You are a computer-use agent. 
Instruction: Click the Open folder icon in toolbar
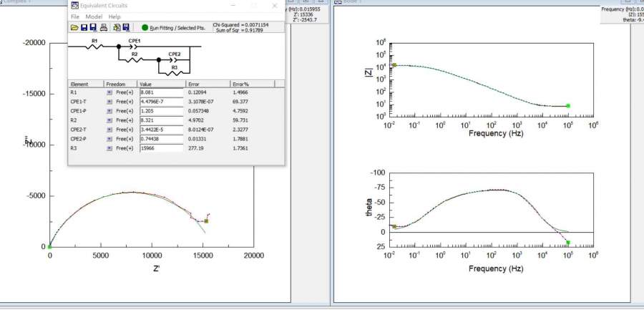pyautogui.click(x=74, y=27)
